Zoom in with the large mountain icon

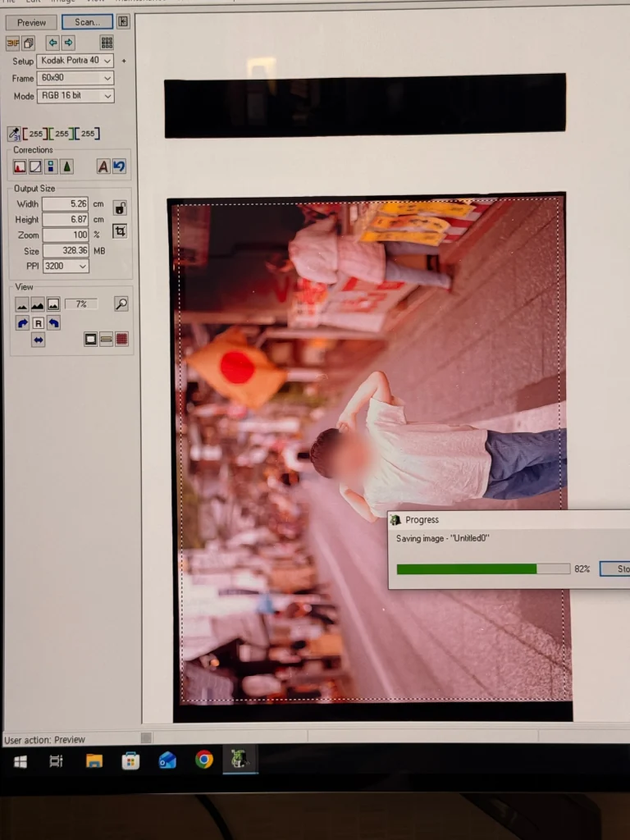point(38,305)
